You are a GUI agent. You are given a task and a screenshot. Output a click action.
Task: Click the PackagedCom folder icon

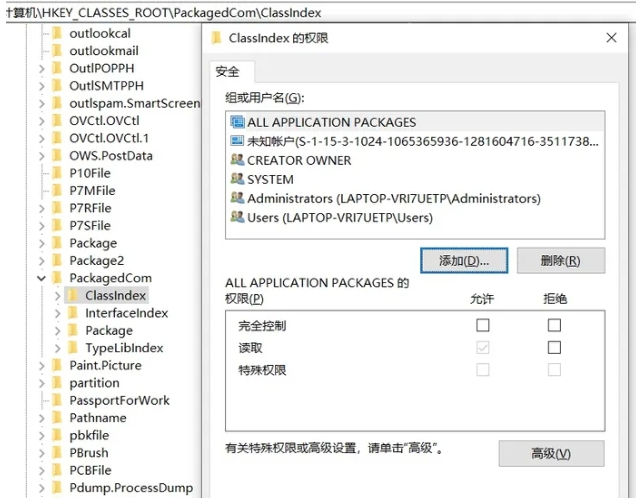(58, 278)
